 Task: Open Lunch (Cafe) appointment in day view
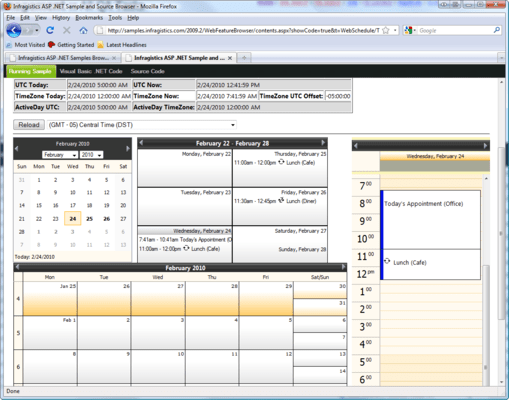pyautogui.click(x=430, y=264)
